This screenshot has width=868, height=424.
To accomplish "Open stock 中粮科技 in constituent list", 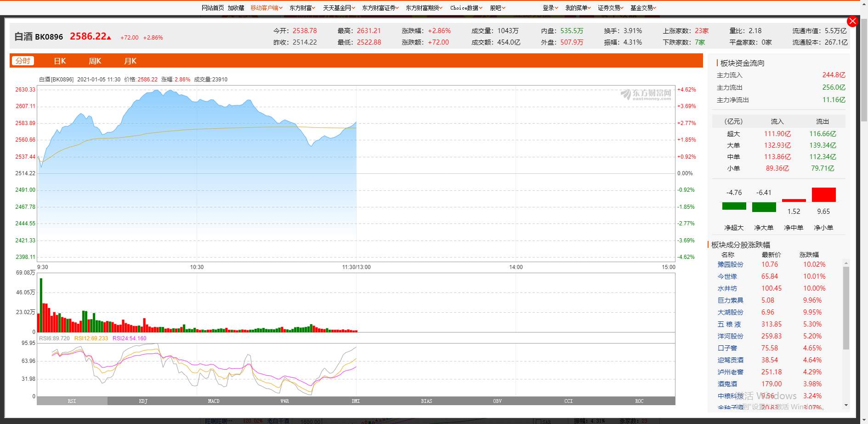I will (730, 396).
